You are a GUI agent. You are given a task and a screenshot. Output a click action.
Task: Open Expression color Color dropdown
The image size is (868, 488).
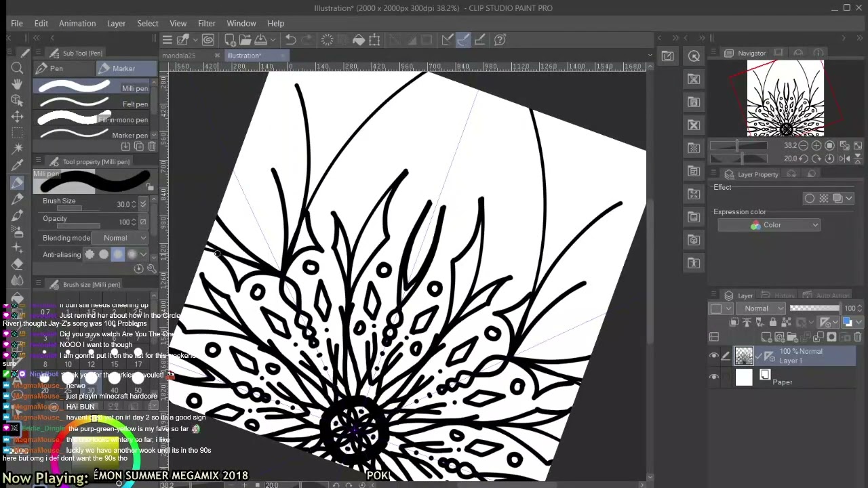769,225
